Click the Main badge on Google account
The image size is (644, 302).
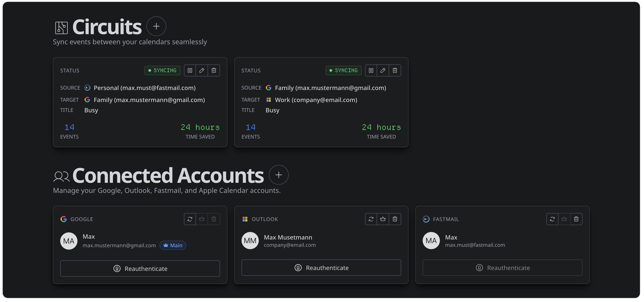(173, 245)
